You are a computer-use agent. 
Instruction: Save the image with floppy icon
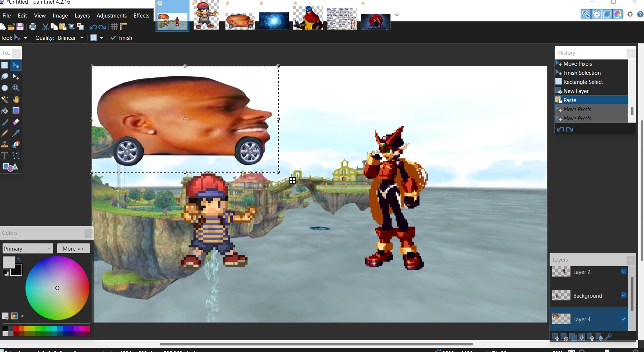click(20, 27)
